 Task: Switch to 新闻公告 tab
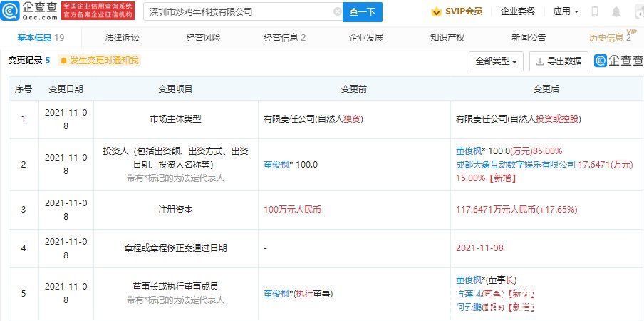(x=529, y=38)
